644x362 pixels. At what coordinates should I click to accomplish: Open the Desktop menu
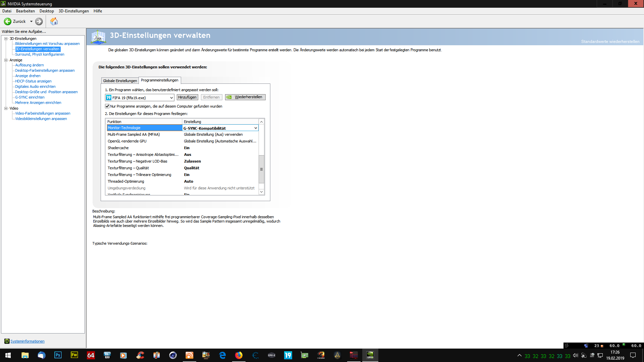(x=47, y=11)
